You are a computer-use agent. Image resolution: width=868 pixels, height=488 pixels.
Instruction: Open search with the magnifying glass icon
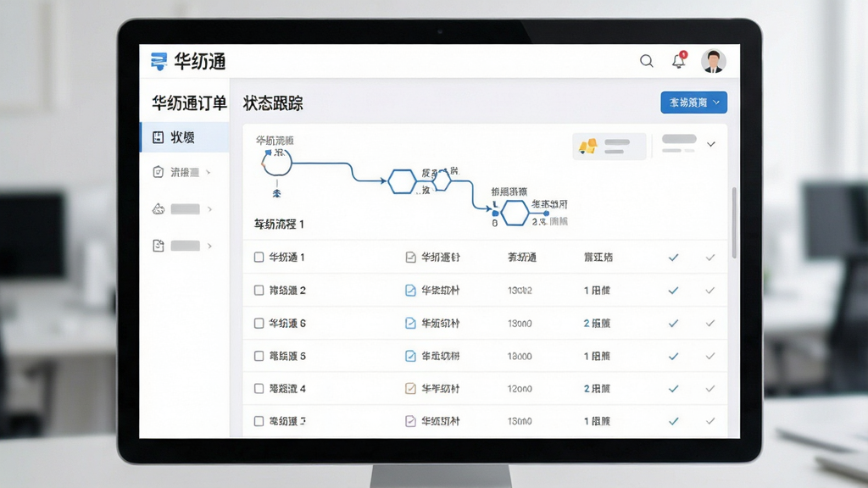point(647,61)
